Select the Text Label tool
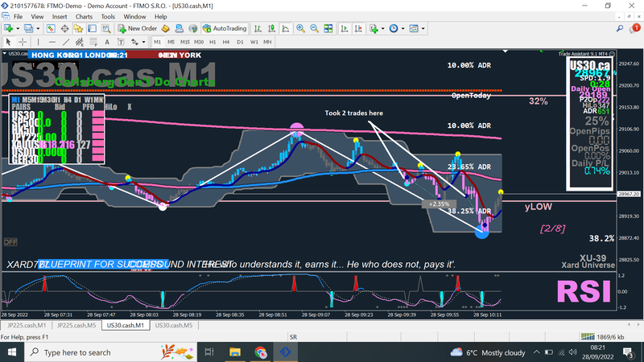The width and height of the screenshot is (644, 362). coord(121,42)
